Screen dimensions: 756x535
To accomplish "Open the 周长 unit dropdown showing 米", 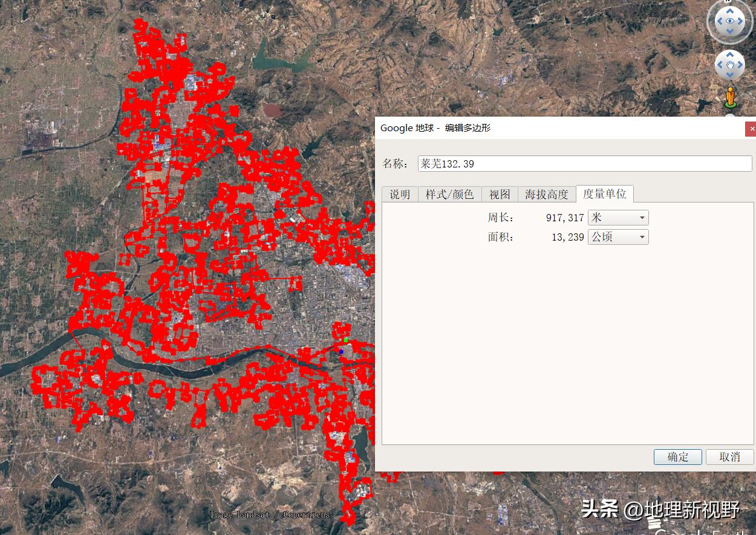I will point(618,217).
